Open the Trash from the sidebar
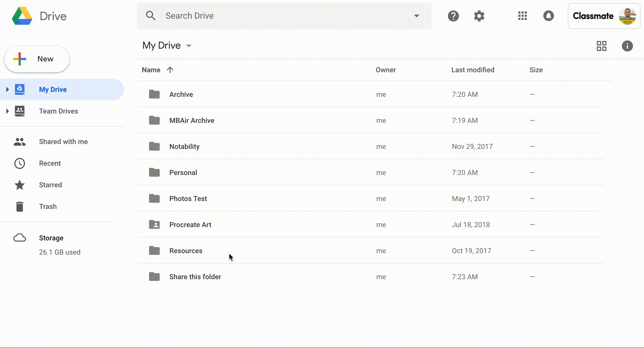 (48, 206)
